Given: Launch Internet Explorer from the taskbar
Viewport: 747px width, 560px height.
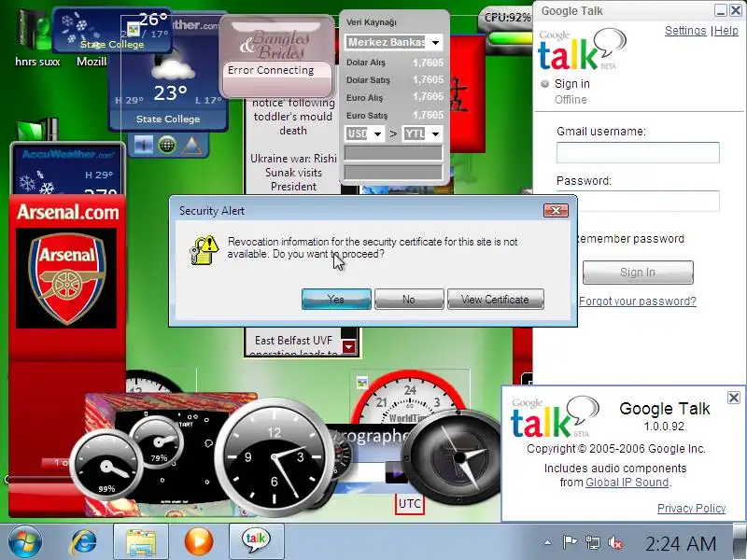Looking at the screenshot, I should tap(83, 542).
